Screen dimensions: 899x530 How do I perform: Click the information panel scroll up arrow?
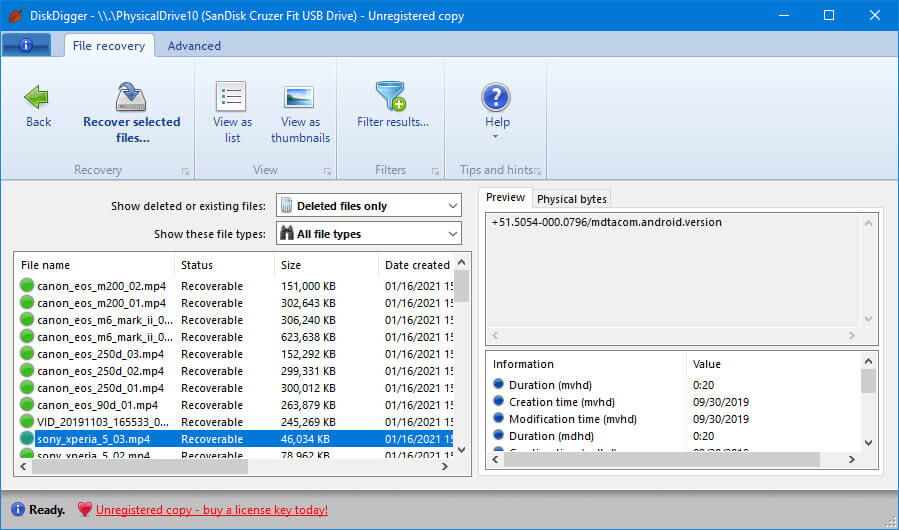[x=868, y=361]
